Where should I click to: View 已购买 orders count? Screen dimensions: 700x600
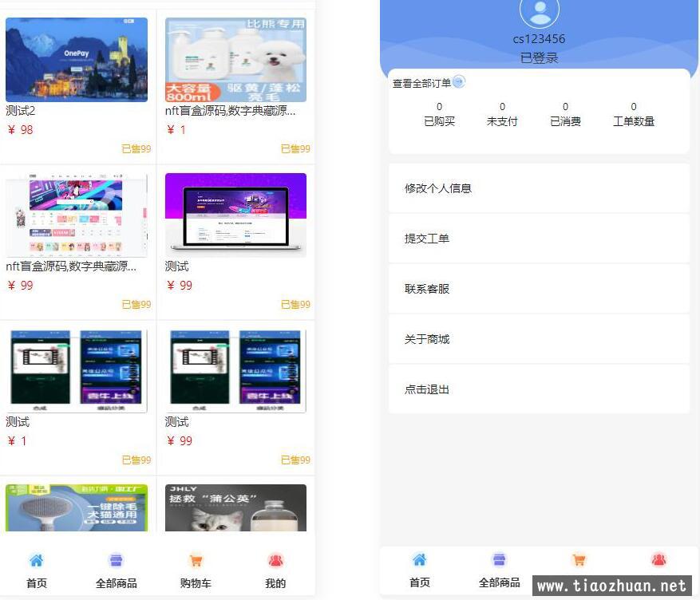click(x=439, y=115)
